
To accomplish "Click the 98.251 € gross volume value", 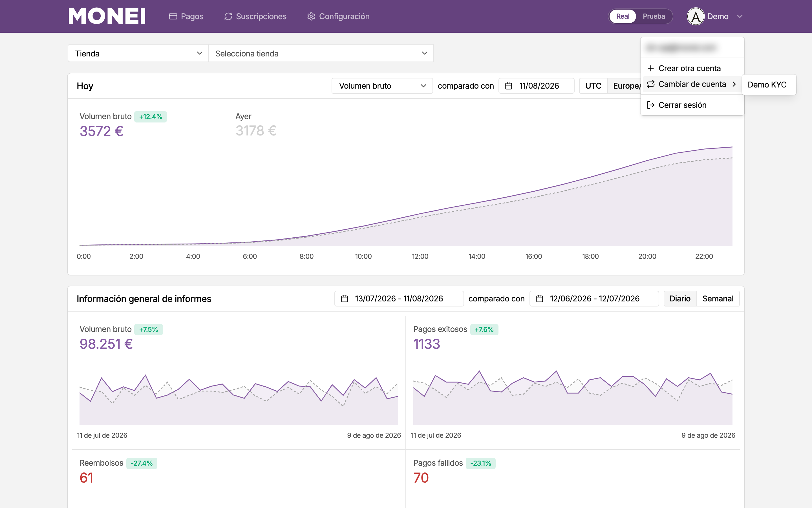I will tap(106, 344).
